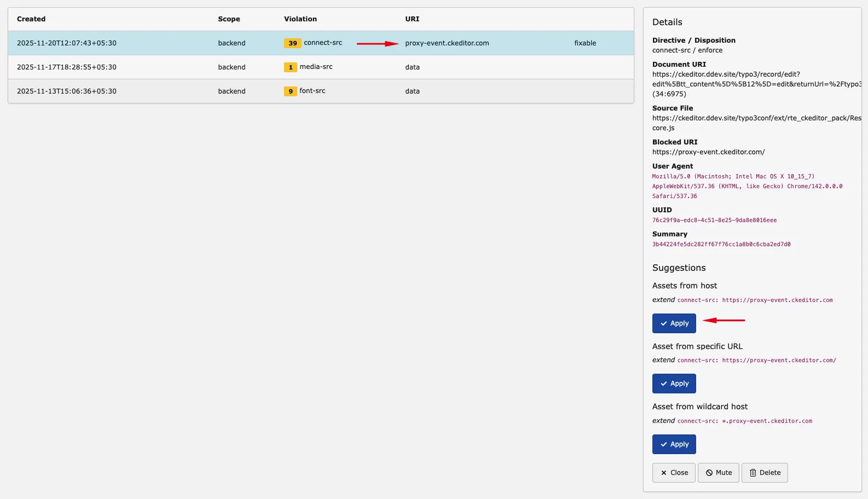
Task: Click the yellow 1 count badge
Action: 291,67
